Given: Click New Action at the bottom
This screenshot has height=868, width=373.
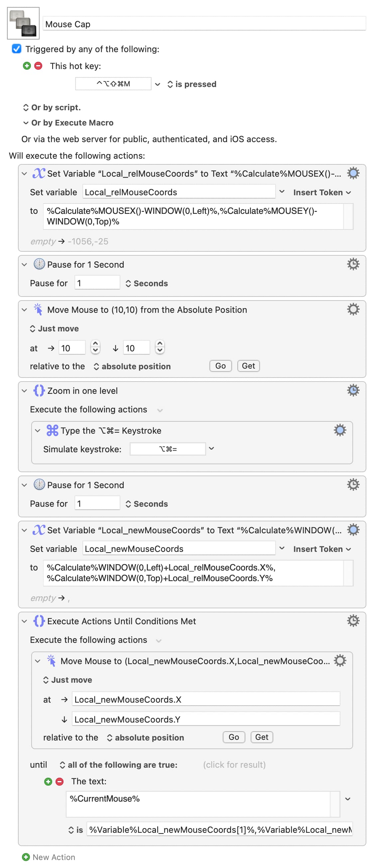Looking at the screenshot, I should click(49, 857).
